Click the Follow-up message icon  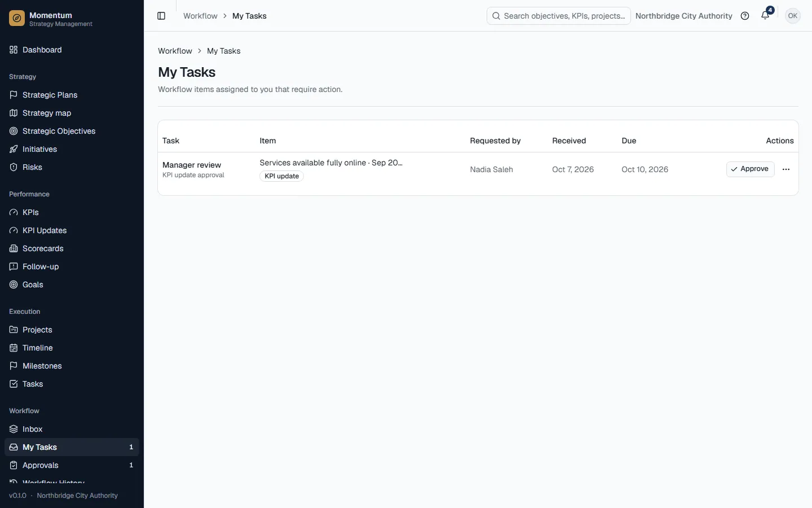click(14, 266)
